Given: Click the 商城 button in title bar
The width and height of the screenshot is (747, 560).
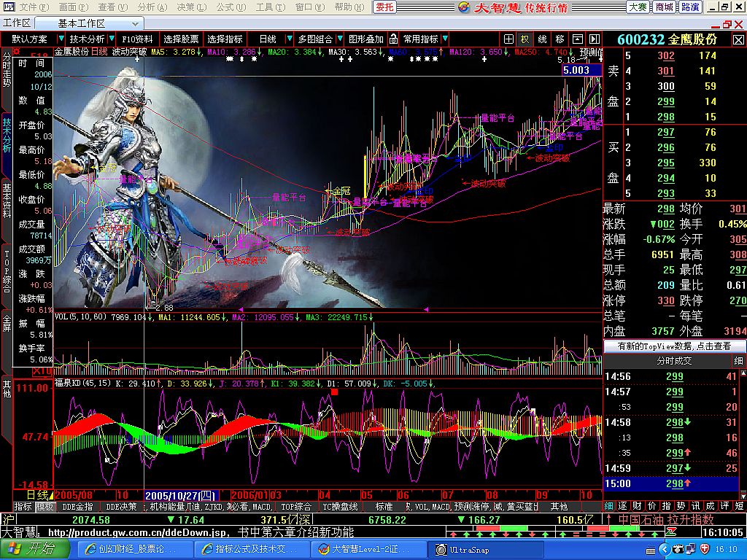Looking at the screenshot, I should click(x=664, y=7).
